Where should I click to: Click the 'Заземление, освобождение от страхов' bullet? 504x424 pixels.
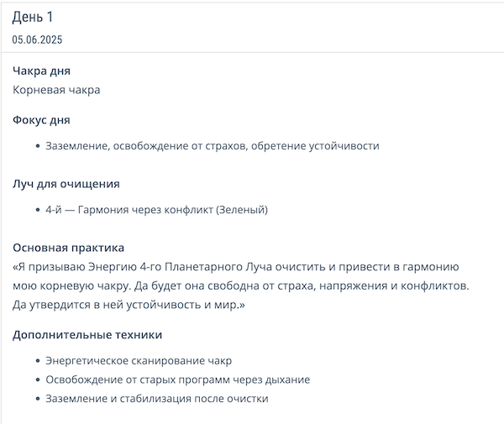pos(213,146)
